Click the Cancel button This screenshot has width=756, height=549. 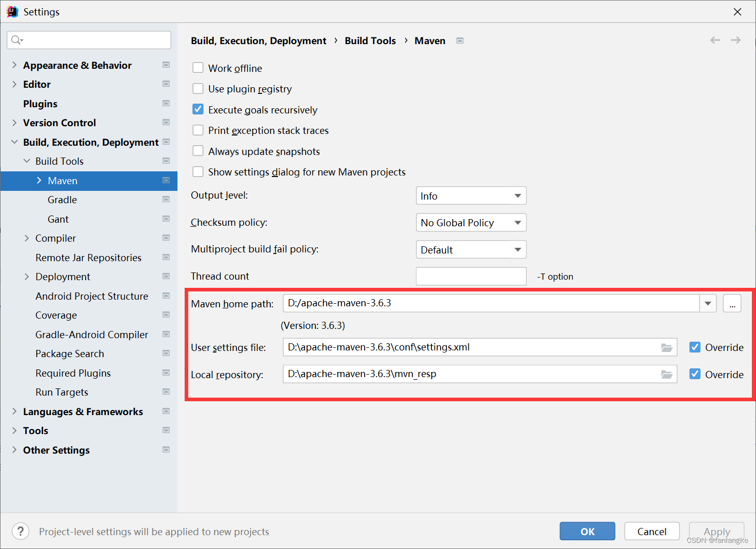tap(652, 531)
